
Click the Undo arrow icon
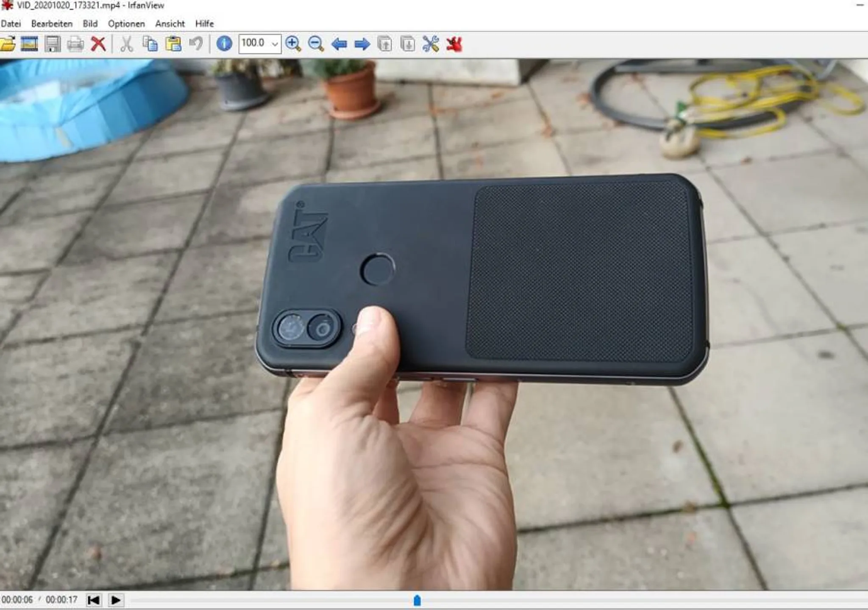tap(196, 43)
